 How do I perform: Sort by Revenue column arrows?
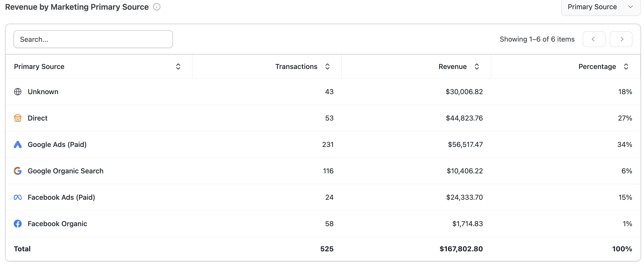click(x=477, y=67)
